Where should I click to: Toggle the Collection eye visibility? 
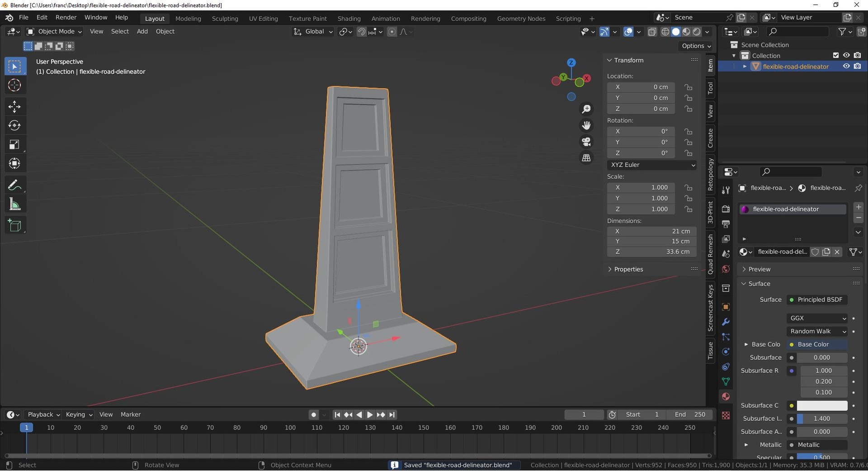pyautogui.click(x=846, y=55)
